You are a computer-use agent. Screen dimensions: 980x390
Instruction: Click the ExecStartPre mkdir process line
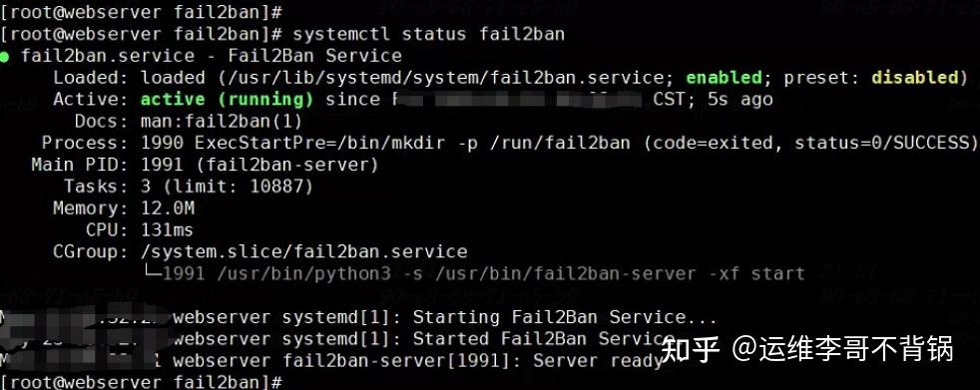[x=560, y=143]
